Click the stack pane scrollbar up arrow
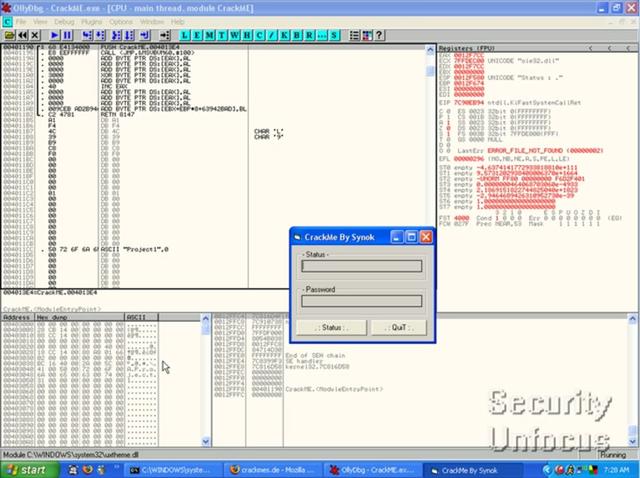The image size is (640, 478). click(632, 318)
